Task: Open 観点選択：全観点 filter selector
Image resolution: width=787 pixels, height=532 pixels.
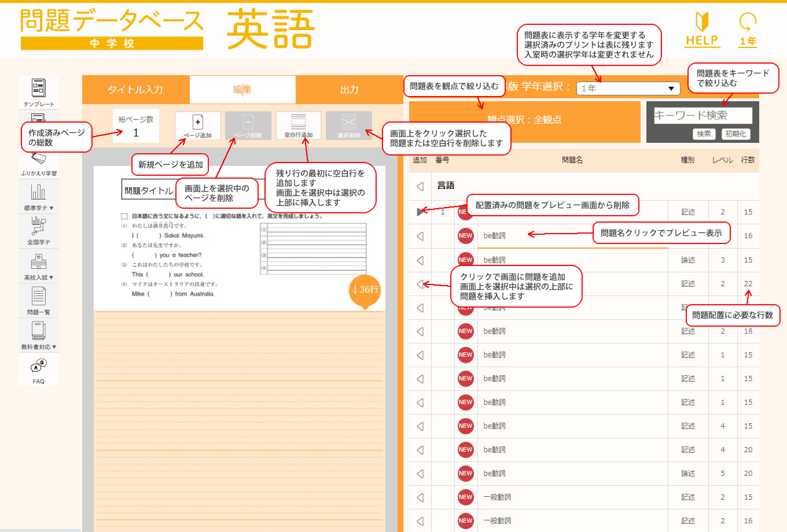Action: click(x=524, y=121)
